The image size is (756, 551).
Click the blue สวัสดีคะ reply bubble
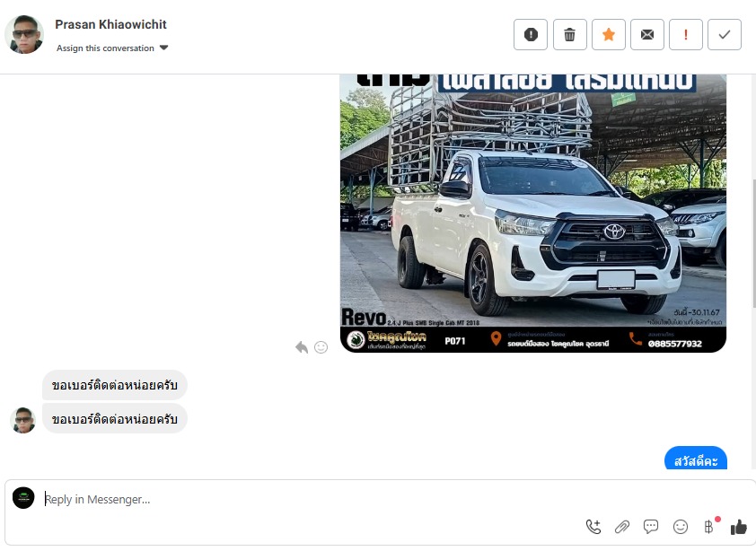pos(696,459)
